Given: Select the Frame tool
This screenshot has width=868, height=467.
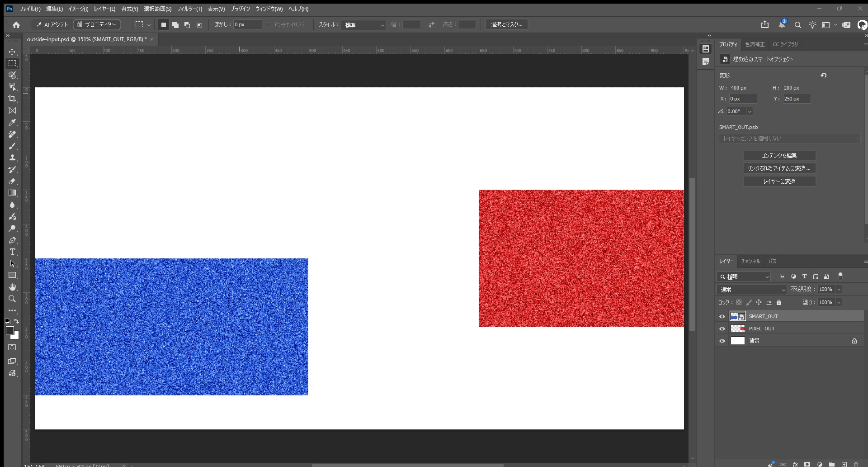Looking at the screenshot, I should [x=12, y=110].
